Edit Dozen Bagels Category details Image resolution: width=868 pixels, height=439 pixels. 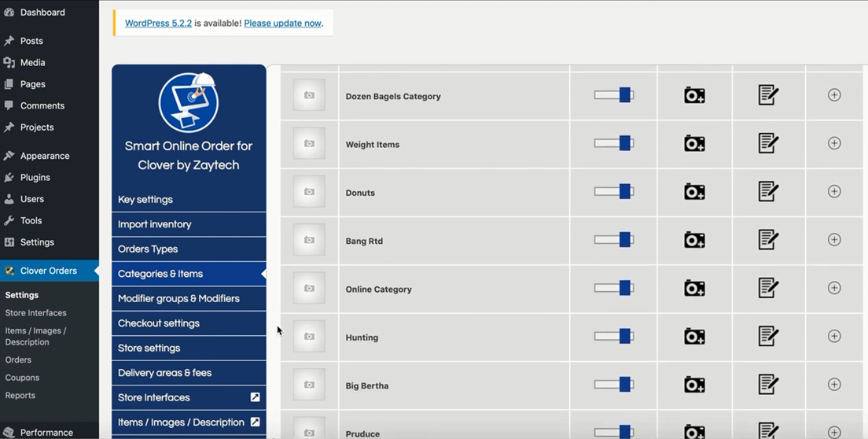[768, 94]
